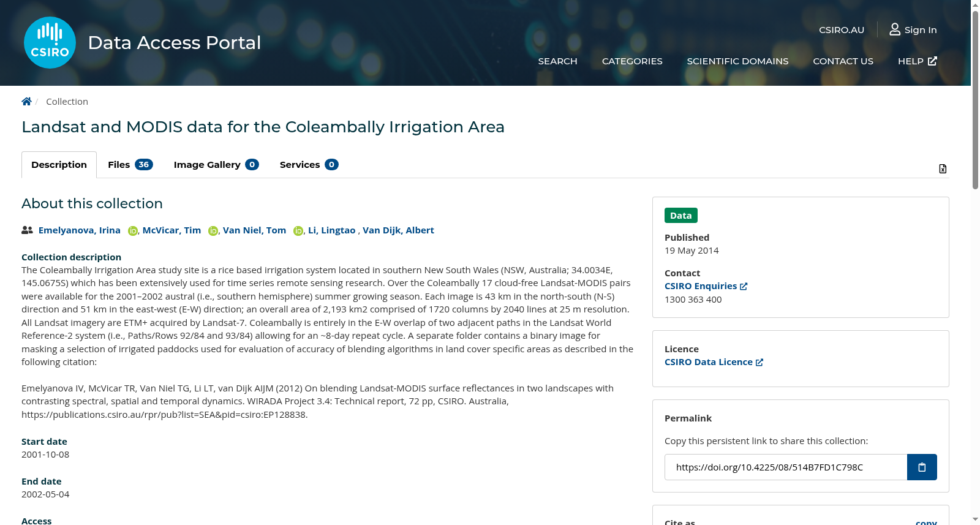Open the CSIRO Enquiries link

pyautogui.click(x=706, y=286)
